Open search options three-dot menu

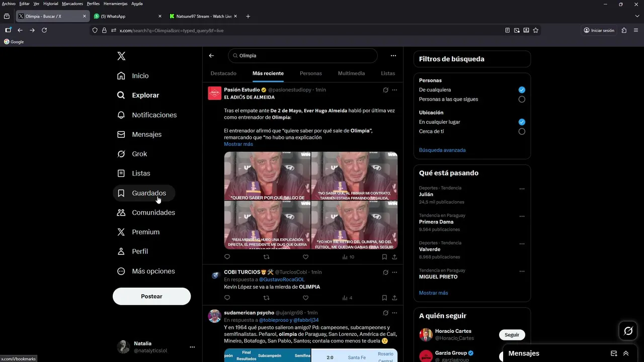coord(393,56)
